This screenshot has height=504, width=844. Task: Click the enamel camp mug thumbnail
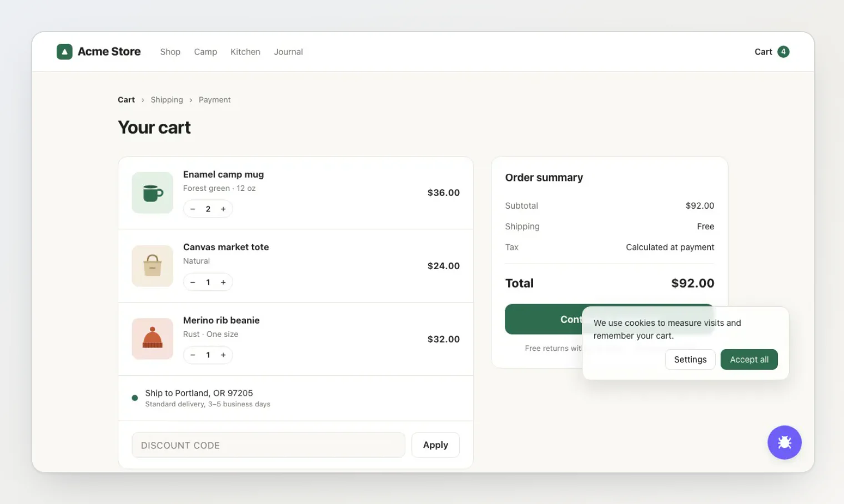tap(153, 193)
